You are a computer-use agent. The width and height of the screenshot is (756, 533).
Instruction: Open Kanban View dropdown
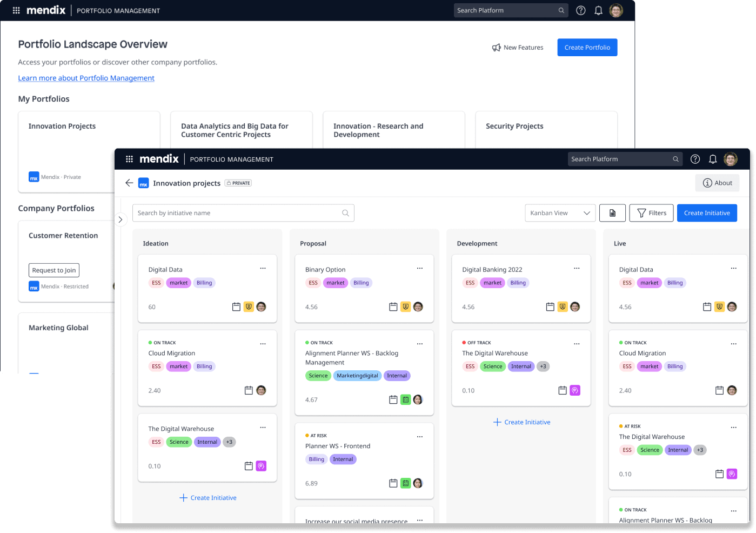(560, 213)
